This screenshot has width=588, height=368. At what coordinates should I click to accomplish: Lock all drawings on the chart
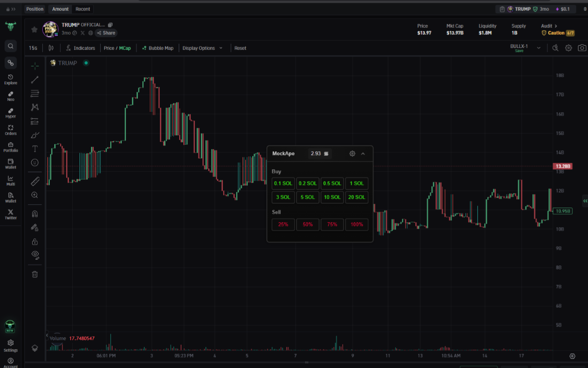tap(34, 241)
